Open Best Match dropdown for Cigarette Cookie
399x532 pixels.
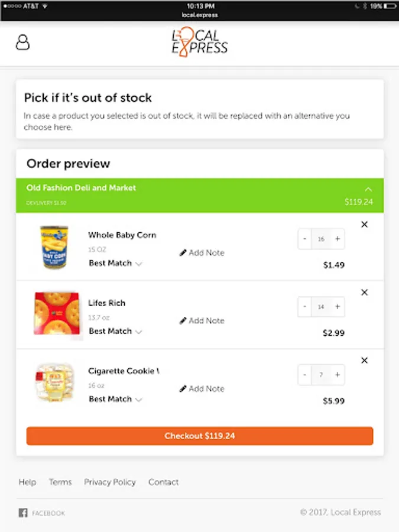pos(115,400)
